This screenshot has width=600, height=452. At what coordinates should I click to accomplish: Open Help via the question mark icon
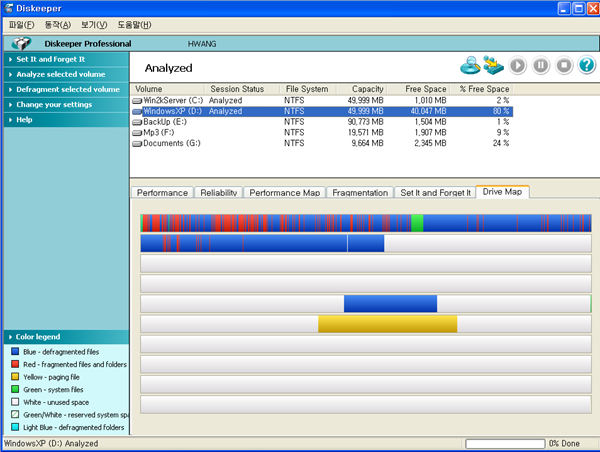coord(587,65)
